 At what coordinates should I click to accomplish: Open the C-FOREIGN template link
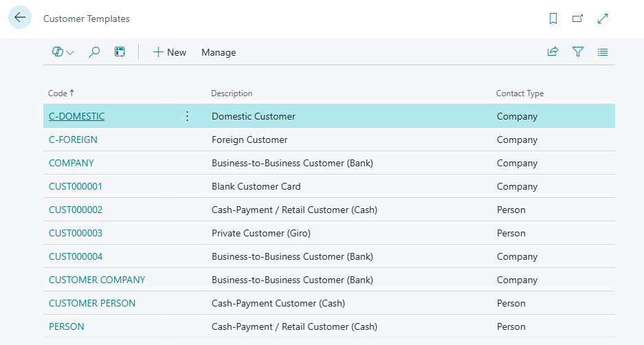[x=73, y=140]
